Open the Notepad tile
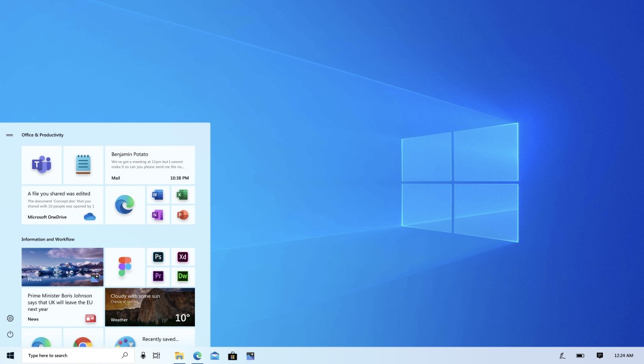 coord(83,165)
